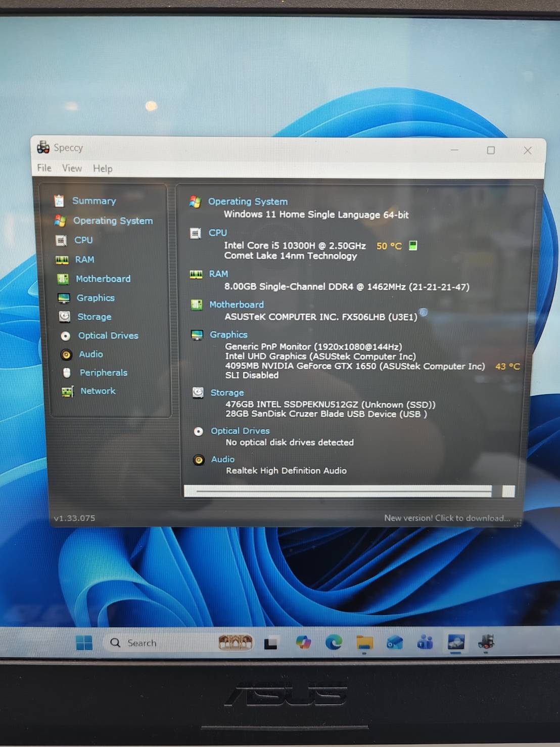
Task: Go to Graphics icon in the sidebar
Action: 64,298
